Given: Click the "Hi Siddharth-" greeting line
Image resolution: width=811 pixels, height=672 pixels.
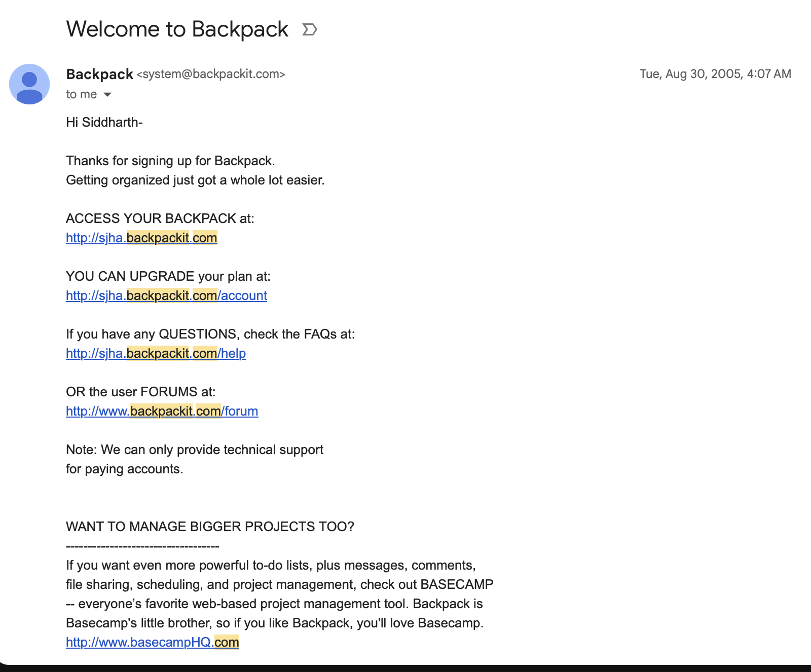Looking at the screenshot, I should (104, 122).
